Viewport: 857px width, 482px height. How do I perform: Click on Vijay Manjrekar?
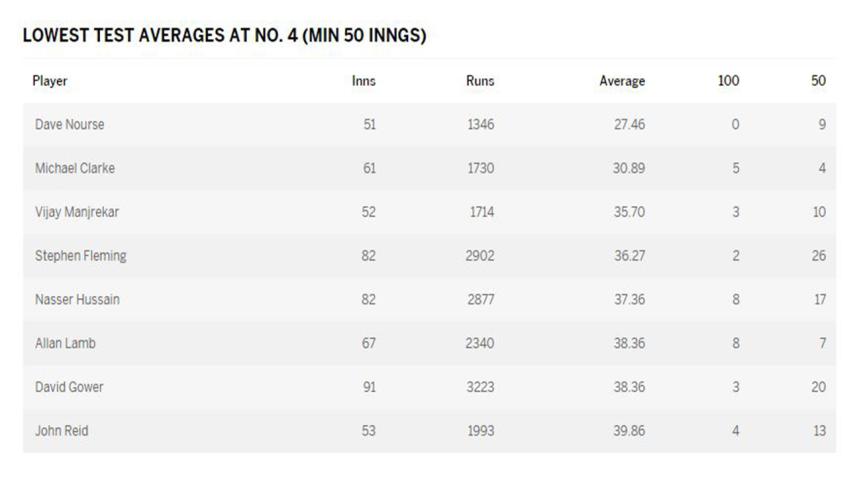click(77, 212)
